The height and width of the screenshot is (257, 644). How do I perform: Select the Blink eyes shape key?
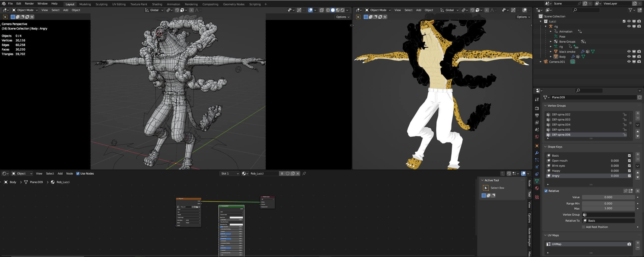click(558, 166)
